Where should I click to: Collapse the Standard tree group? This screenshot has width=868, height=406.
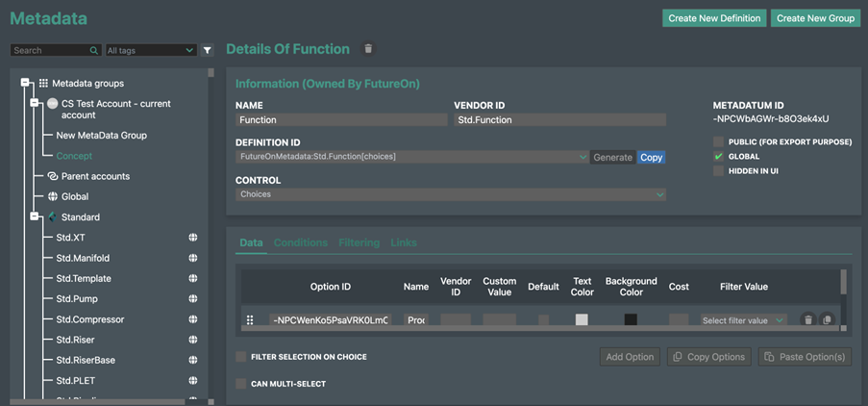point(35,217)
